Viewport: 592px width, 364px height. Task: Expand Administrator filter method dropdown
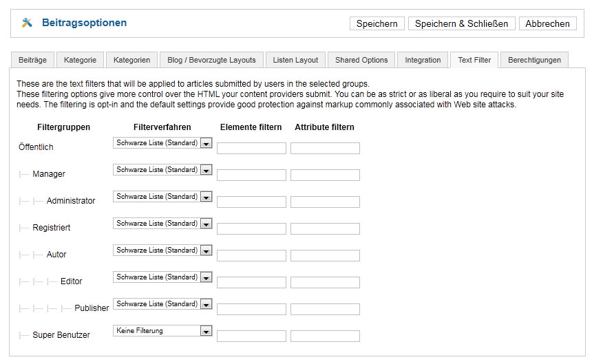tap(162, 197)
